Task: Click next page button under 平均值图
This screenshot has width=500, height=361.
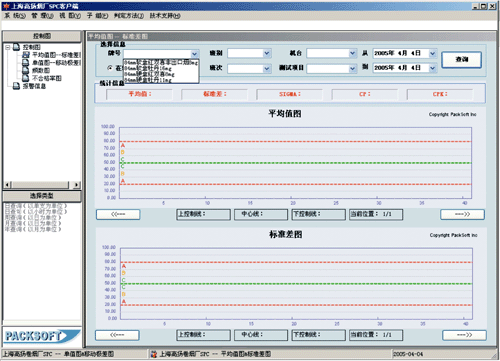Action: click(x=462, y=214)
